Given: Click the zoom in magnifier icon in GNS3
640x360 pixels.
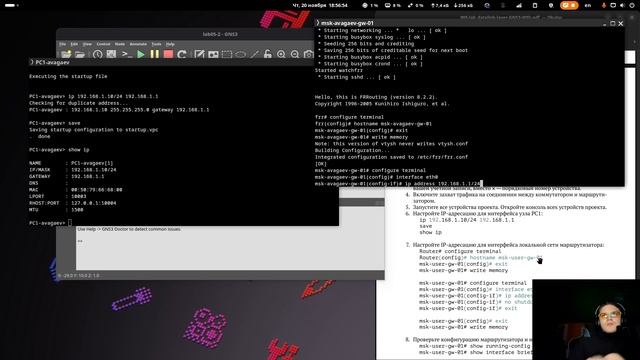Looking at the screenshot, I should click(x=281, y=54).
